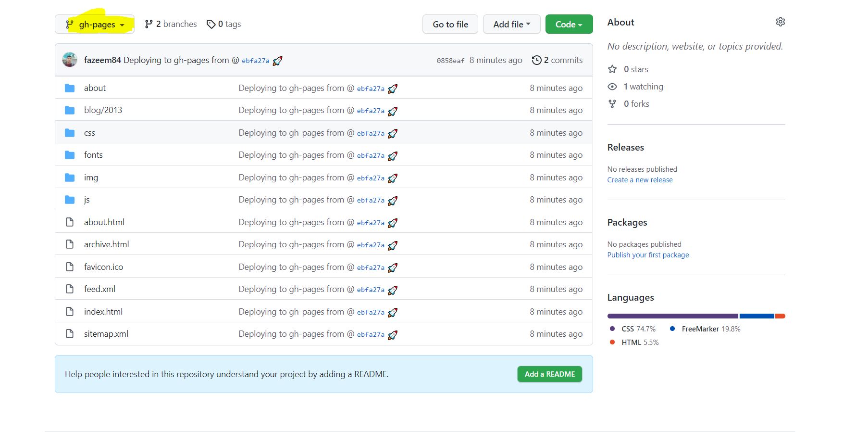This screenshot has height=432, width=868.
Task: Open the about.html file
Action: tap(104, 222)
